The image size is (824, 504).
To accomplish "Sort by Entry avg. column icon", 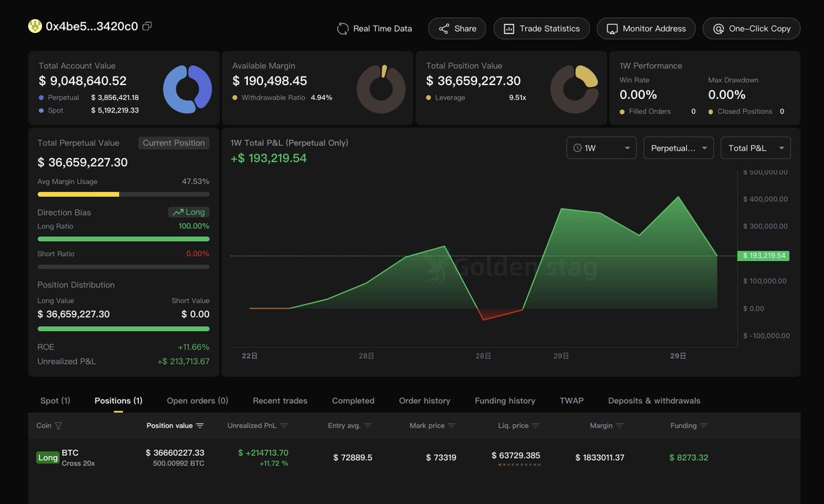I will tap(367, 426).
